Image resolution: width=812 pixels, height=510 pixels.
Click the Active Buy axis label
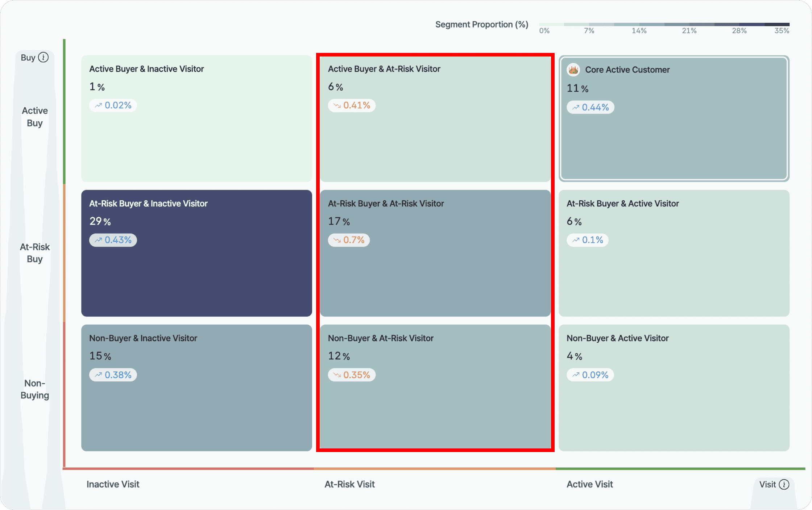[x=35, y=117]
